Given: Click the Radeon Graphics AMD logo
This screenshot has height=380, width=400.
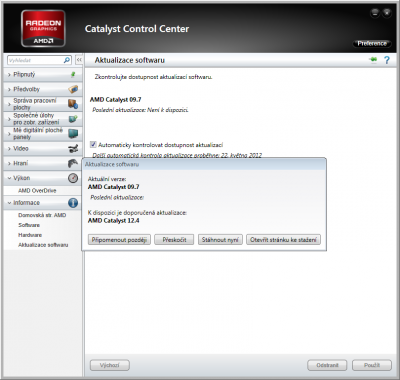Looking at the screenshot, I should coord(43,28).
